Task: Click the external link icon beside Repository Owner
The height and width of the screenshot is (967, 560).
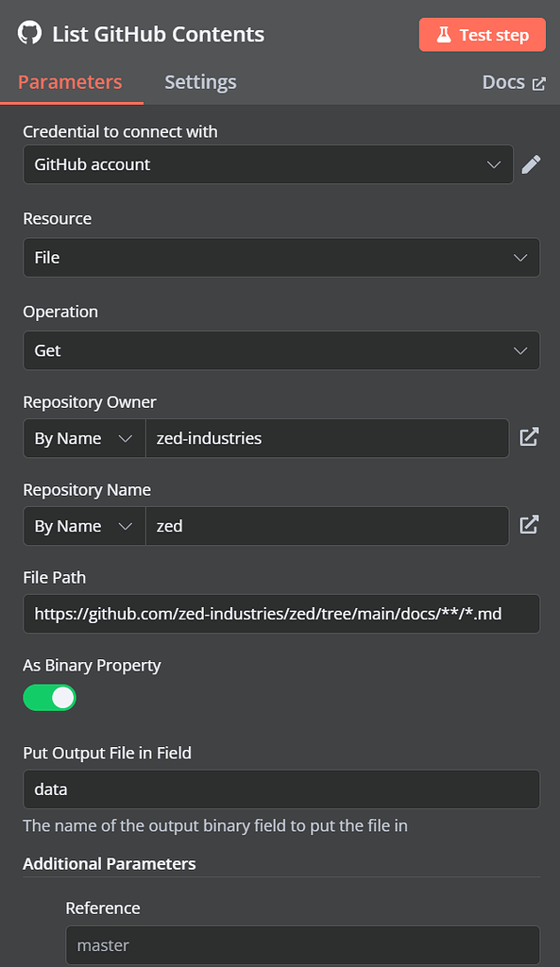Action: coord(530,437)
